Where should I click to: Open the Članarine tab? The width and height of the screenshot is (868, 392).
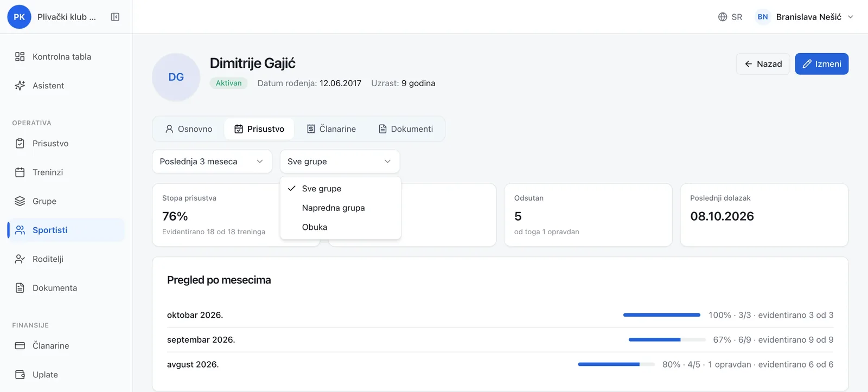(331, 129)
